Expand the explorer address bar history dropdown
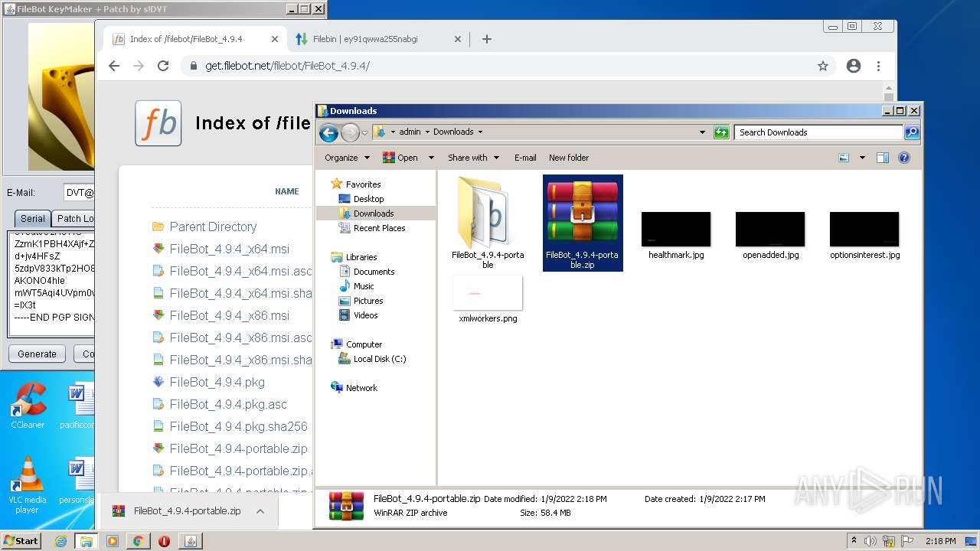The height and width of the screenshot is (551, 980). coord(702,132)
